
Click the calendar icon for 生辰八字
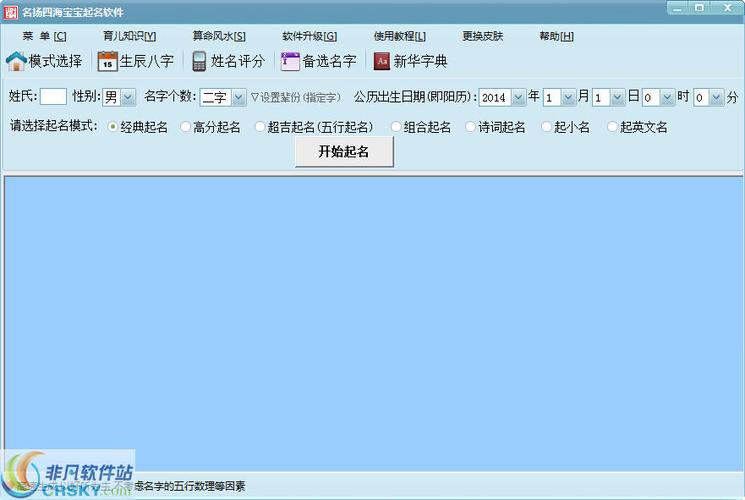107,61
